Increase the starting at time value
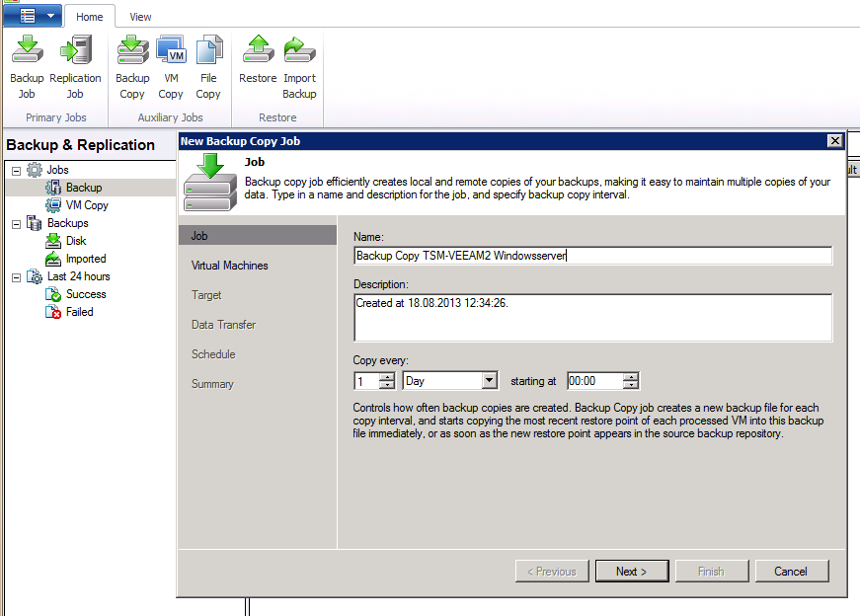 (x=631, y=377)
